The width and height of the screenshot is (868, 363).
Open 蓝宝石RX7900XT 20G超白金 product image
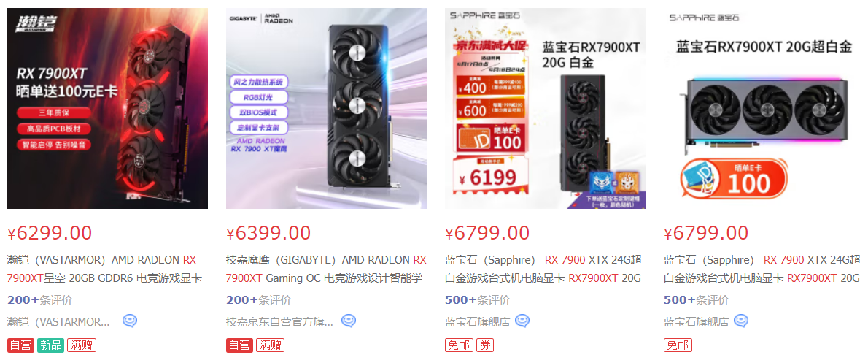click(x=764, y=108)
